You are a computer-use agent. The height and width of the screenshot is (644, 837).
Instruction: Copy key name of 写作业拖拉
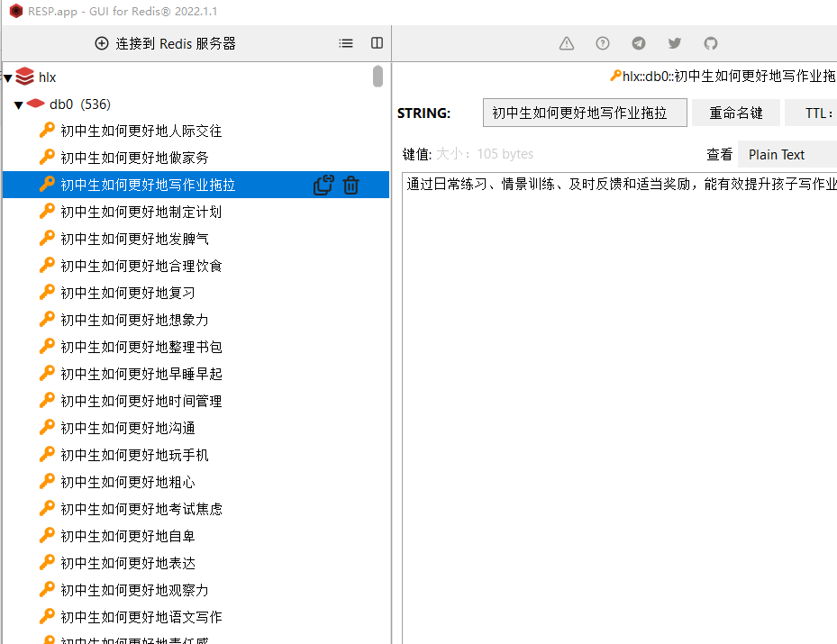pyautogui.click(x=323, y=185)
